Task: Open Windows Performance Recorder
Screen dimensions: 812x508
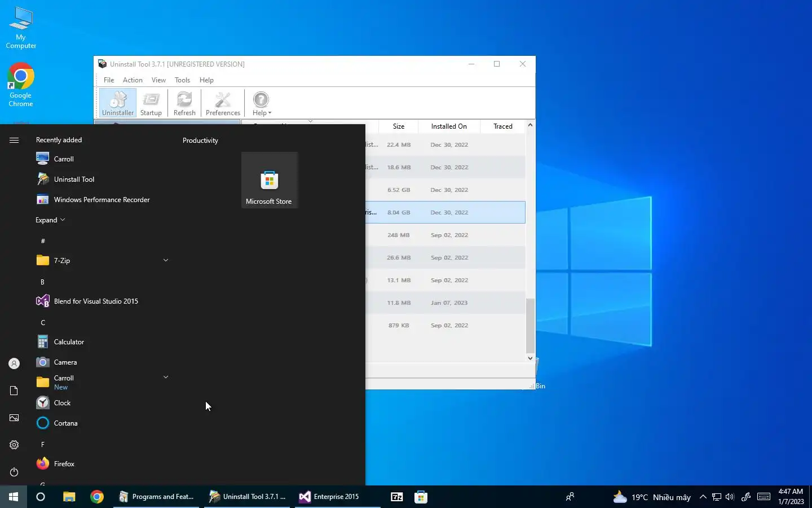Action: point(101,200)
